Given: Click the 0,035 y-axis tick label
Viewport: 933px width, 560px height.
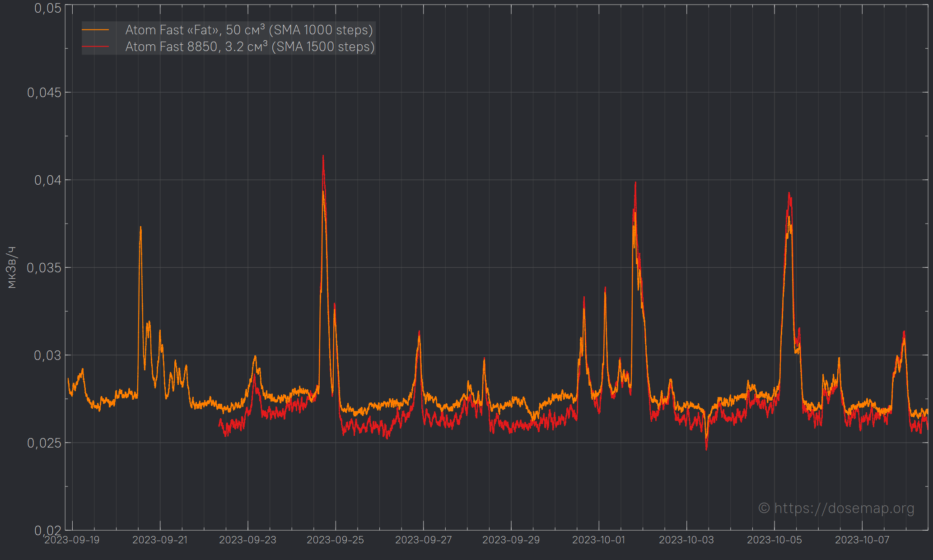Looking at the screenshot, I should click(x=44, y=268).
